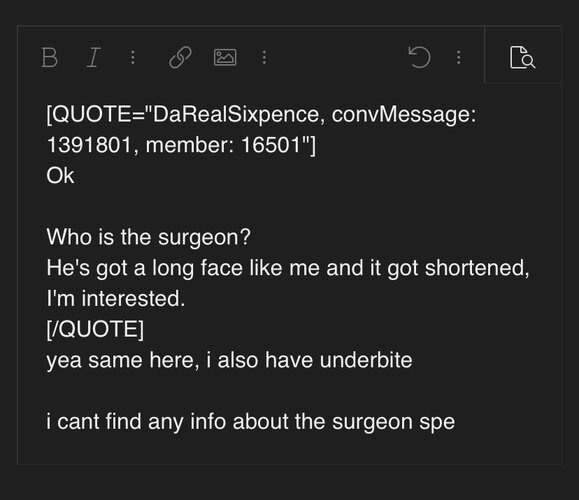579x500 pixels.
Task: Insert a link with chain icon
Action: pyautogui.click(x=180, y=58)
